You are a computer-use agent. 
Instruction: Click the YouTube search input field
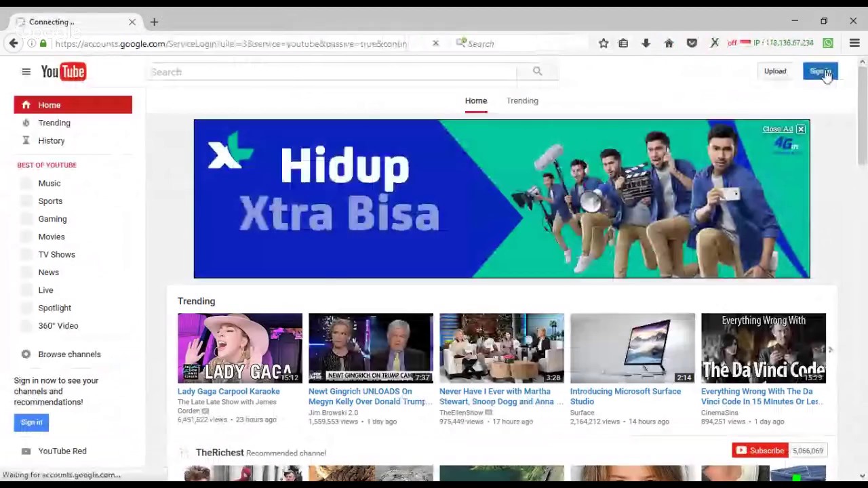(x=332, y=72)
